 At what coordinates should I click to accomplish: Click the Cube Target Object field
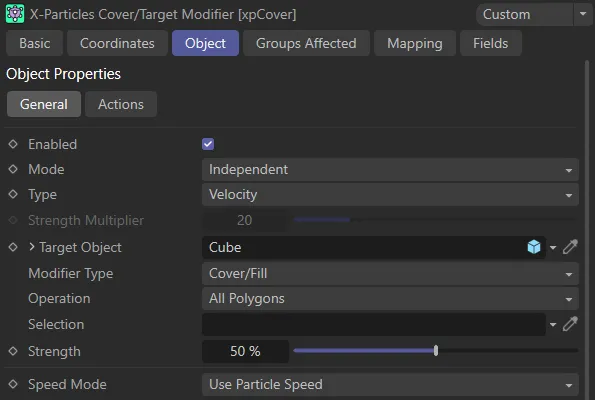pyautogui.click(x=374, y=247)
